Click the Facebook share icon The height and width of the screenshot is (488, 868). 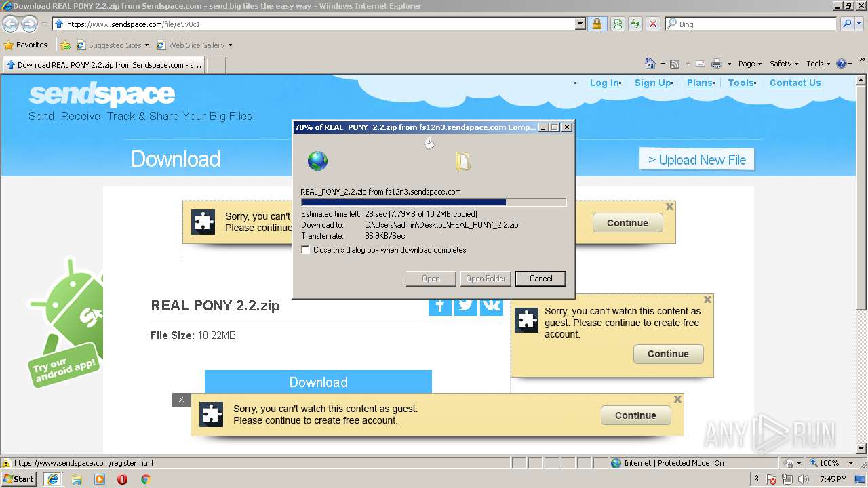tap(440, 306)
